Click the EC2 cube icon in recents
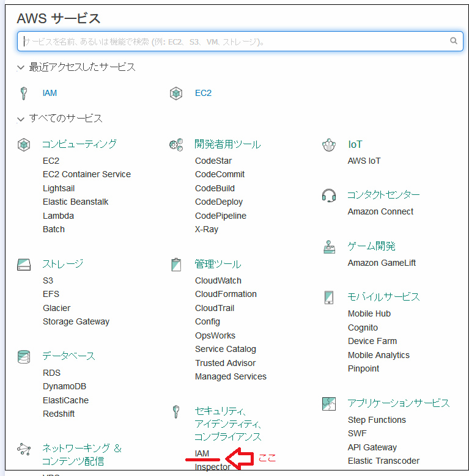Image resolution: width=469 pixels, height=476 pixels. pyautogui.click(x=176, y=93)
